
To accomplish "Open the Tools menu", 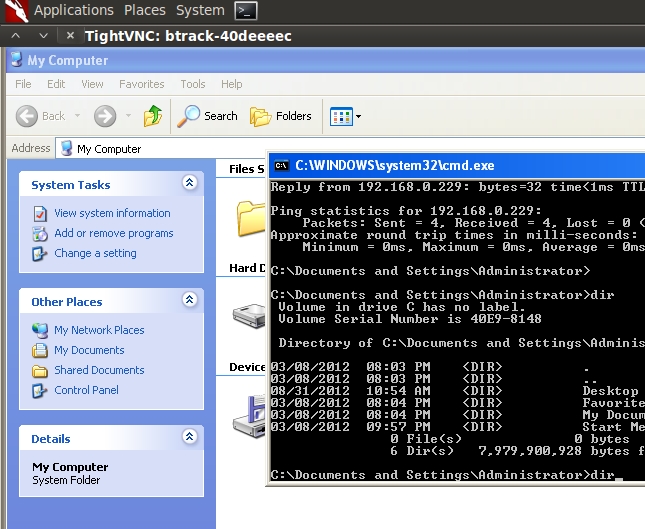I will coord(193,84).
